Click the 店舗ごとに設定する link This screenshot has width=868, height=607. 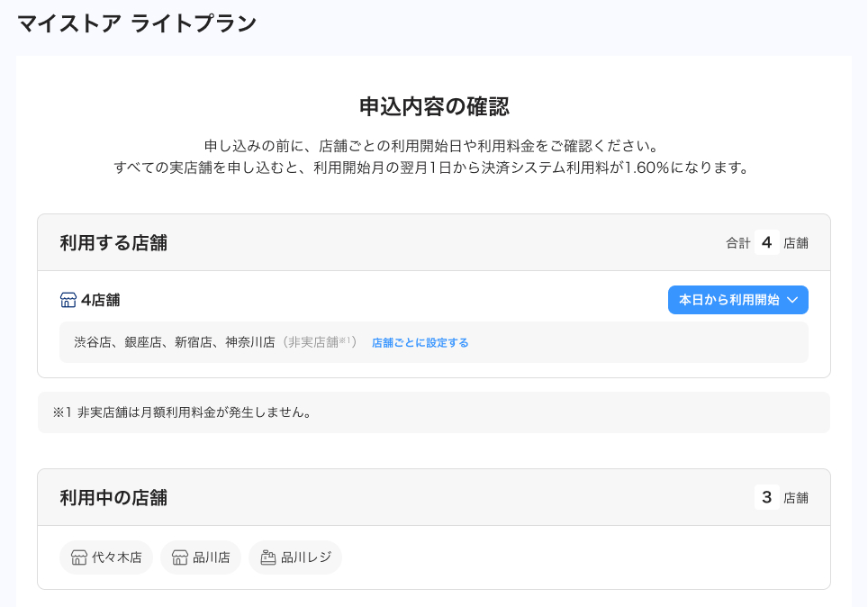point(420,343)
